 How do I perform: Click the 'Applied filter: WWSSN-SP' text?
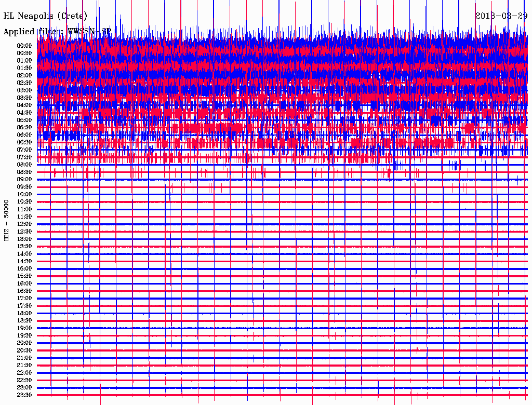click(57, 32)
